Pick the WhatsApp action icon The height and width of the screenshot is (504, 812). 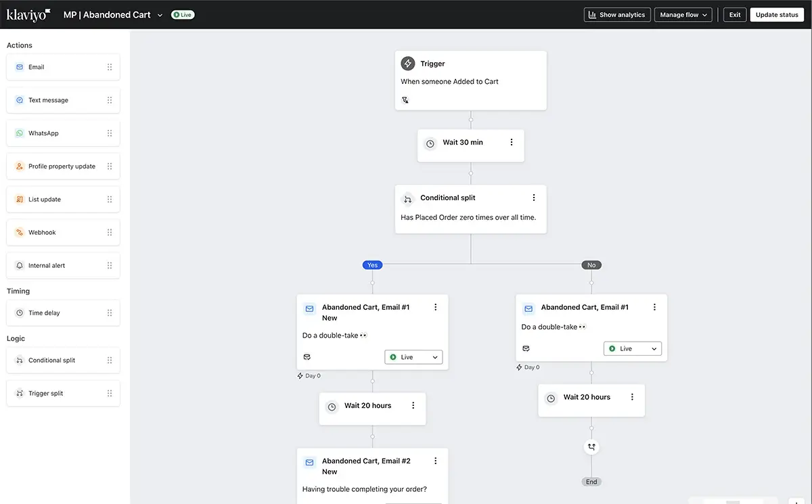tap(20, 133)
